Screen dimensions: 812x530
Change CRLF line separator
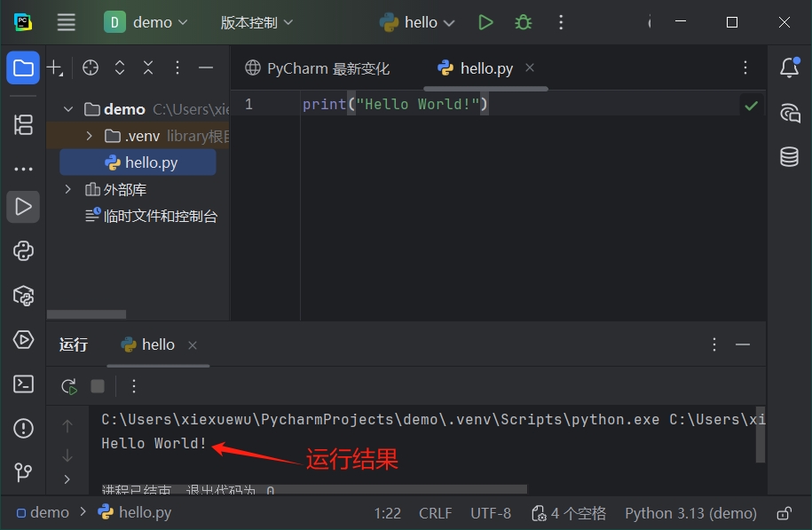click(436, 513)
